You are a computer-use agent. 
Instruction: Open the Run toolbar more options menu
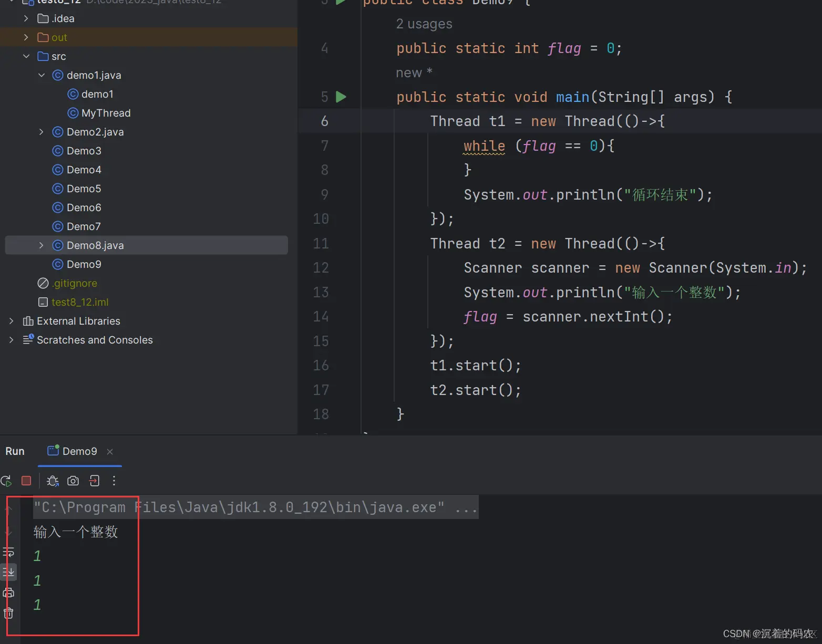pos(114,481)
